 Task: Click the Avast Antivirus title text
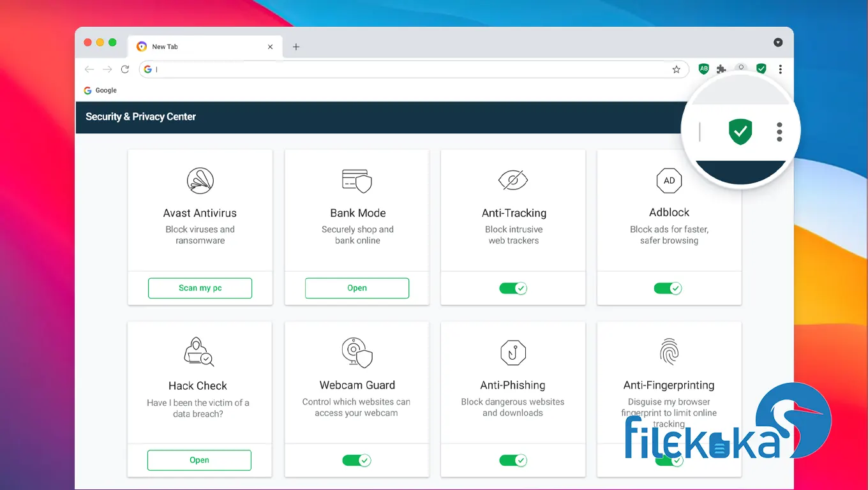click(x=200, y=213)
